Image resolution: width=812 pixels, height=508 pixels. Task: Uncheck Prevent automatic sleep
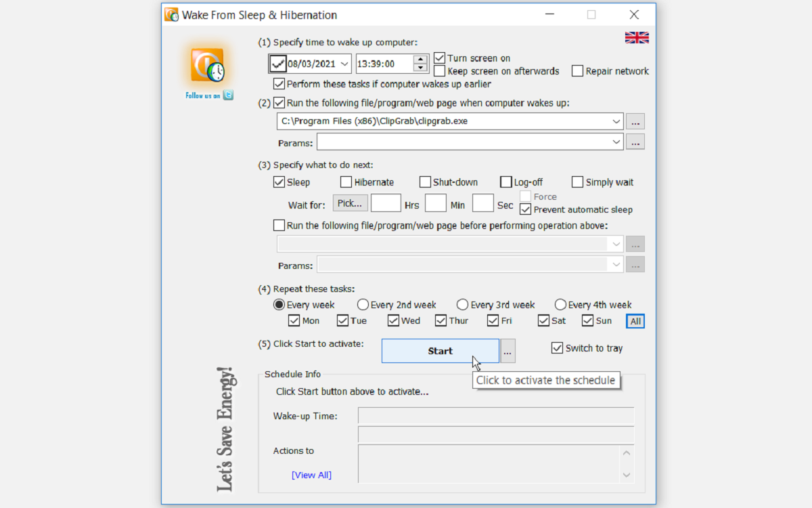coord(526,210)
